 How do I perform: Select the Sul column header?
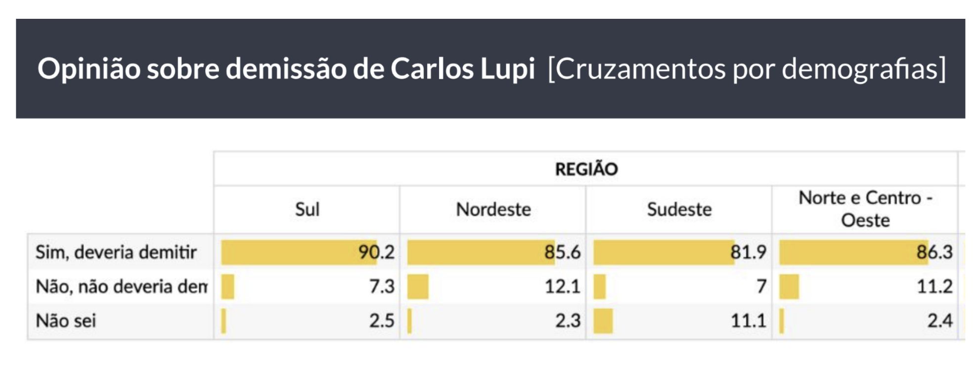click(307, 209)
